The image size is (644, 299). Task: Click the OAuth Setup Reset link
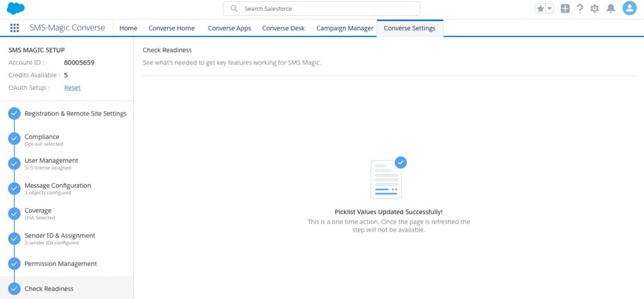72,88
